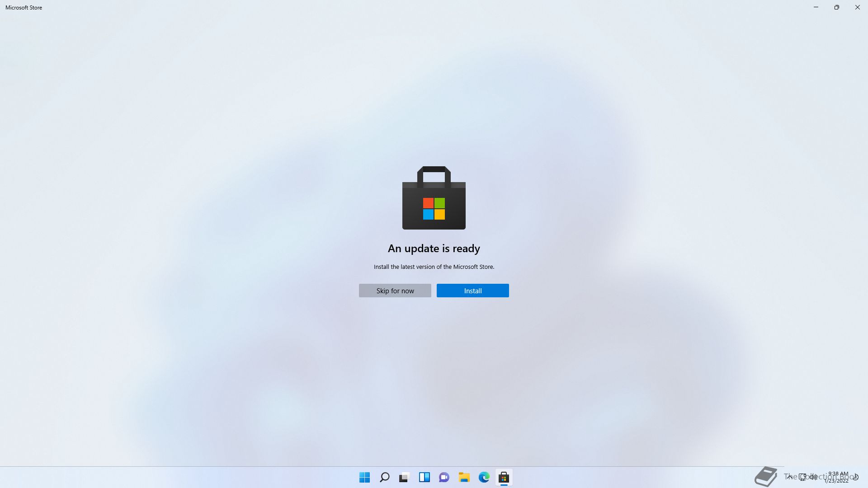
Task: Open File Explorer from taskbar
Action: (x=464, y=477)
